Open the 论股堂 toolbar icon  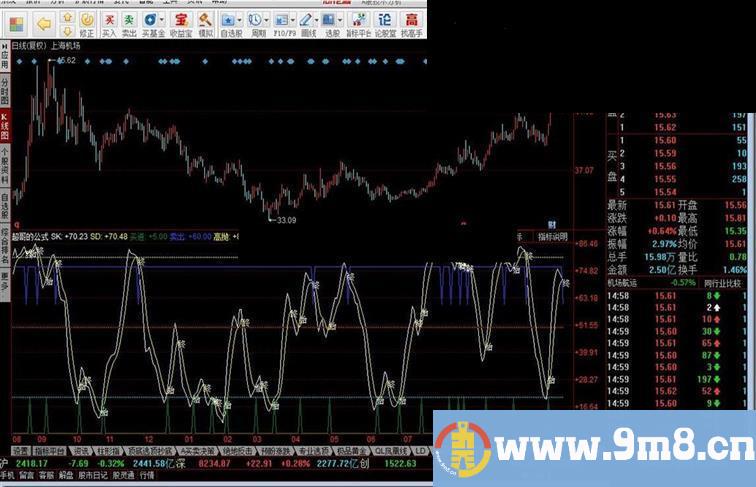pyautogui.click(x=386, y=21)
